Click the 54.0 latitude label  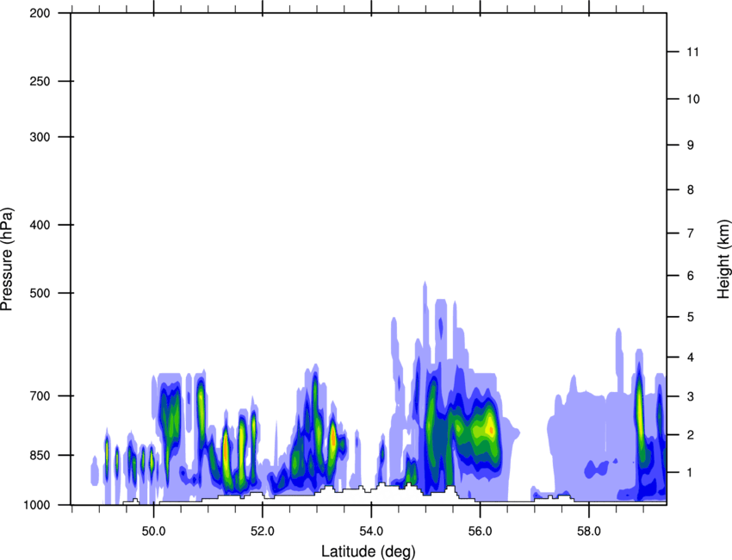pyautogui.click(x=371, y=532)
